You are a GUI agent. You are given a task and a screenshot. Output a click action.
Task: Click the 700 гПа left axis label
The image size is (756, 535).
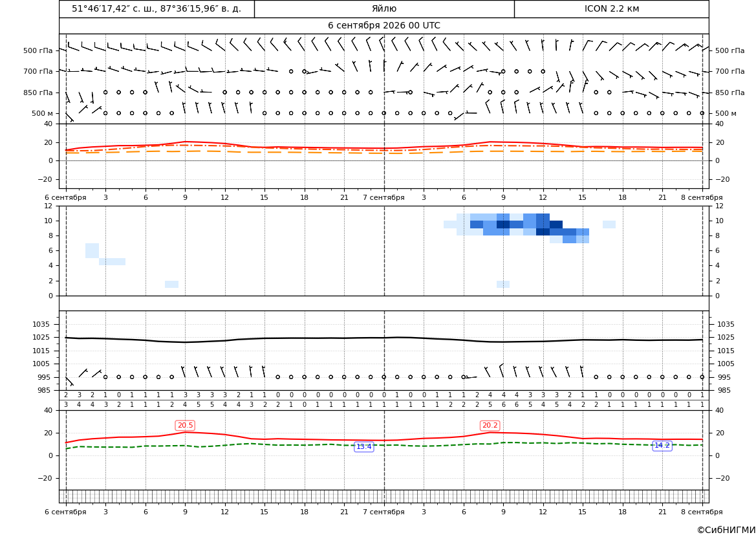(x=38, y=71)
